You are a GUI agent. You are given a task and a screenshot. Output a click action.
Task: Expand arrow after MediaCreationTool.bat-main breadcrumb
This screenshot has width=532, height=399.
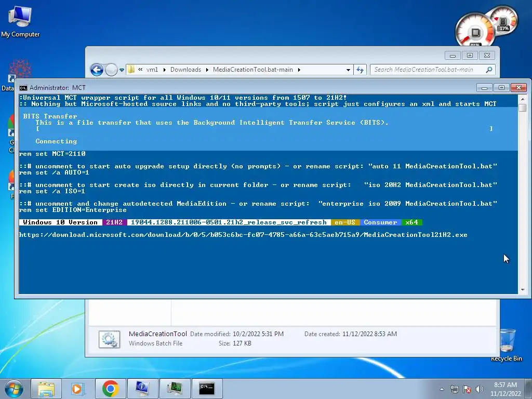tap(299, 70)
